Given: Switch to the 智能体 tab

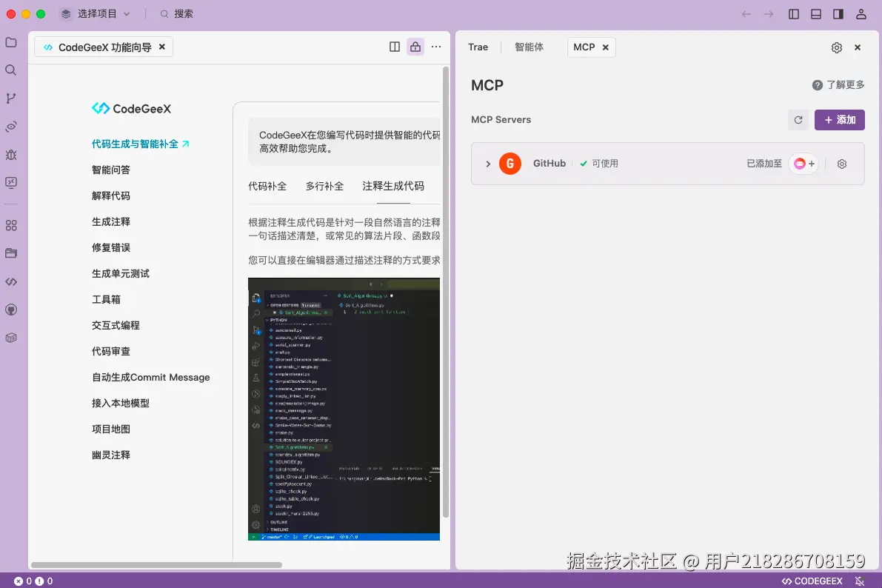Looking at the screenshot, I should click(529, 47).
